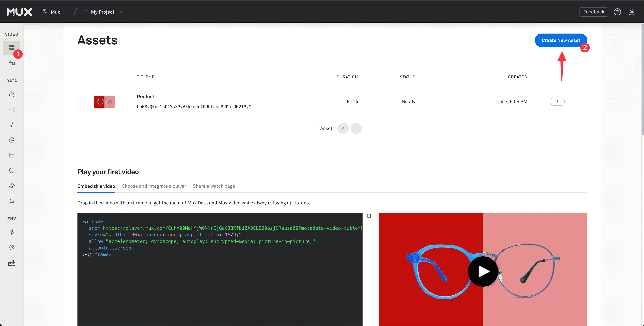Click the Create New Asset button

click(x=561, y=40)
